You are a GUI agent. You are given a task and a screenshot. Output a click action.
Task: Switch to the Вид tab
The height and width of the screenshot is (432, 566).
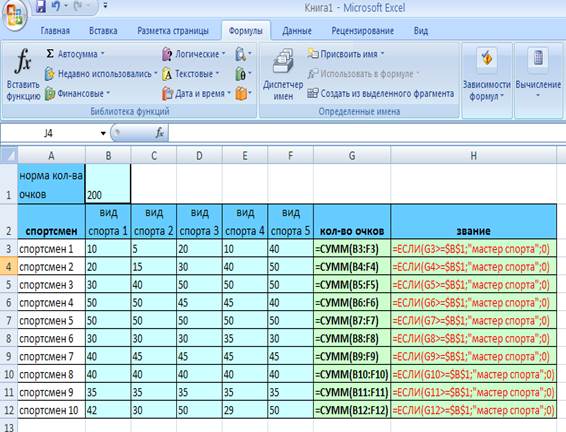coord(421,31)
